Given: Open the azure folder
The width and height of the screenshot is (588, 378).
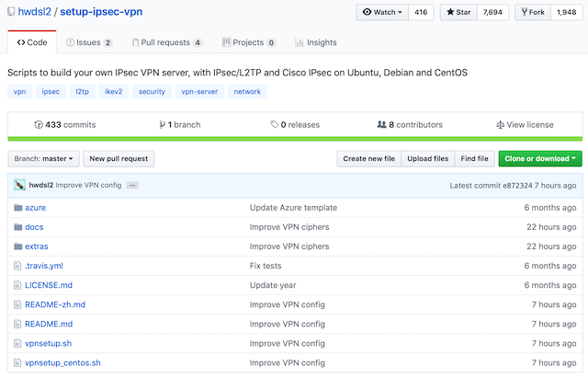Looking at the screenshot, I should pos(35,208).
